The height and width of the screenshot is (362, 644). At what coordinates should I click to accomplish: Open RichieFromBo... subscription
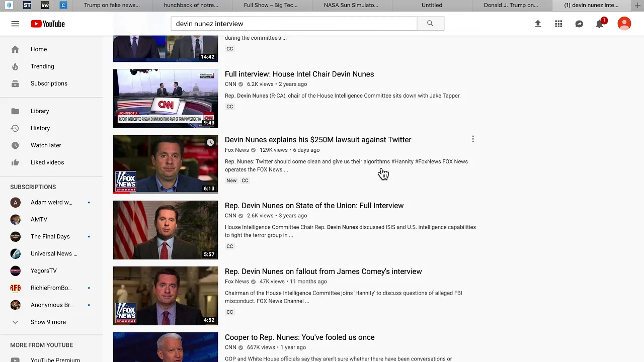[51, 288]
